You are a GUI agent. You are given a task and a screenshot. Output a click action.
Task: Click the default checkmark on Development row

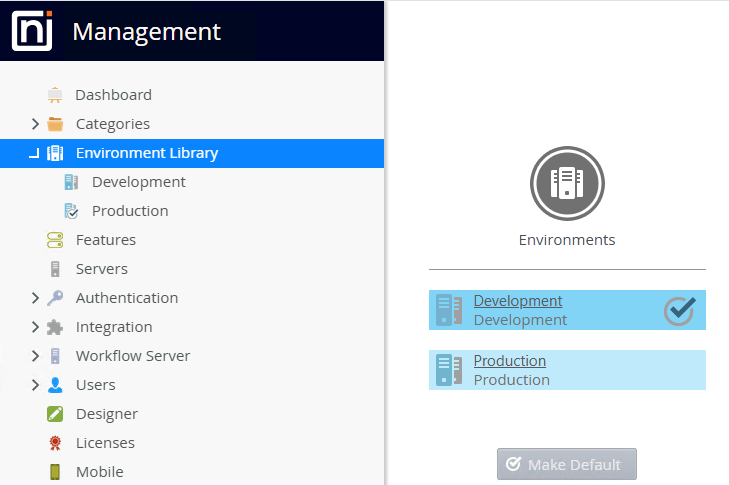(x=680, y=310)
